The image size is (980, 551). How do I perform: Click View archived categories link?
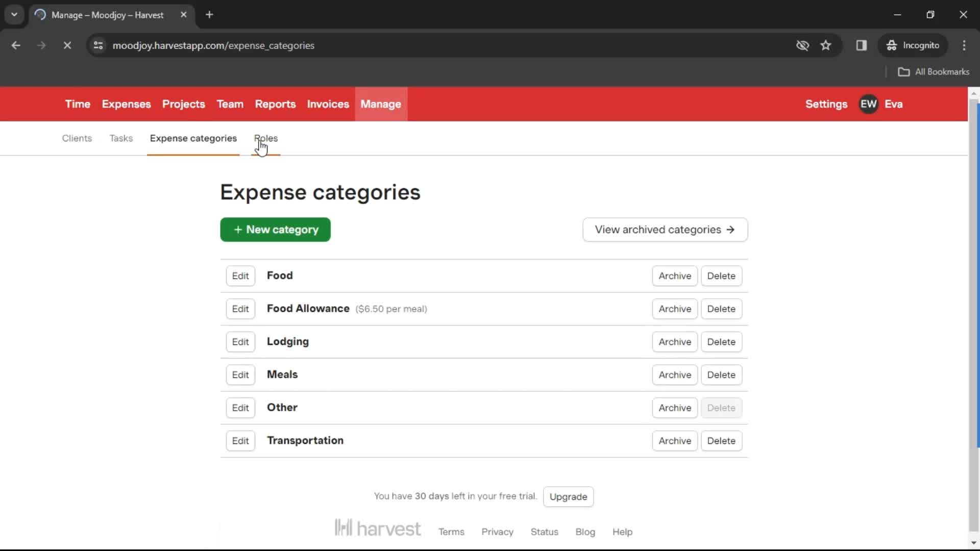pos(665,230)
